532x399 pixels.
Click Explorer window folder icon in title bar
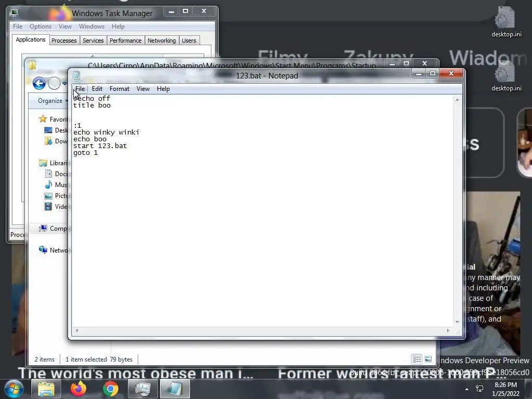33,65
